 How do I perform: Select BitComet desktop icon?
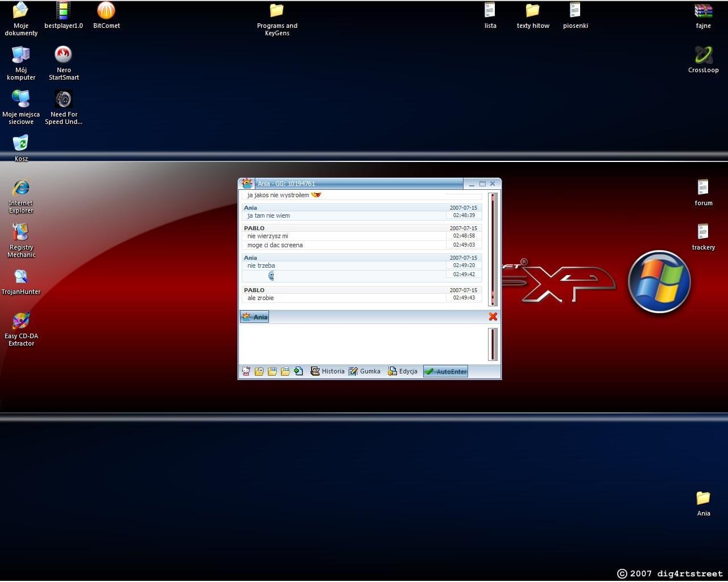106,15
